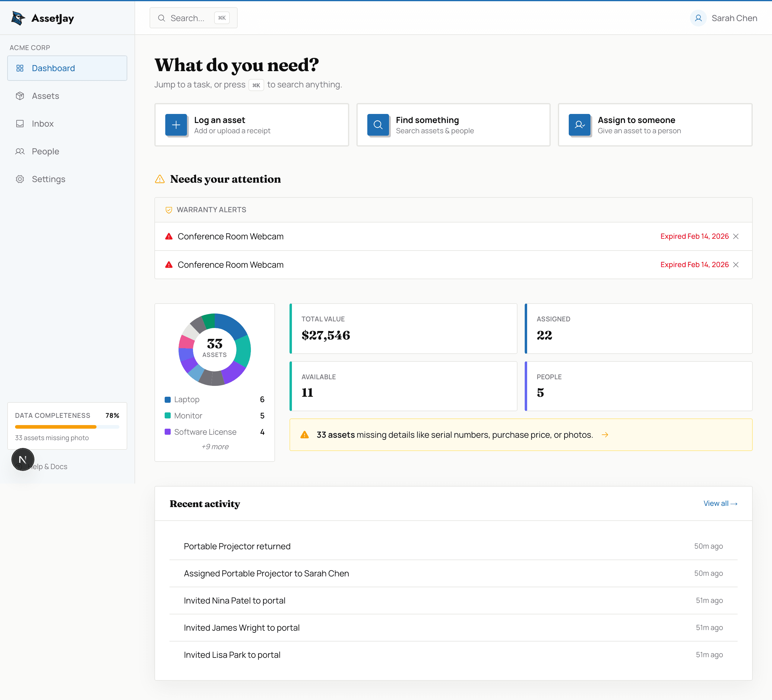This screenshot has width=772, height=700.
Task: Click the assign-person icon on Assign to someone card
Action: 579,125
